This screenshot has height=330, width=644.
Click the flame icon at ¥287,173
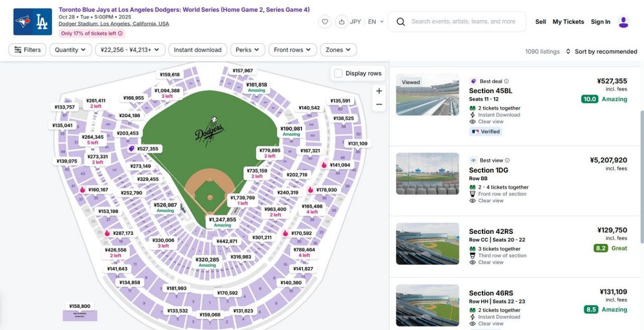click(107, 233)
